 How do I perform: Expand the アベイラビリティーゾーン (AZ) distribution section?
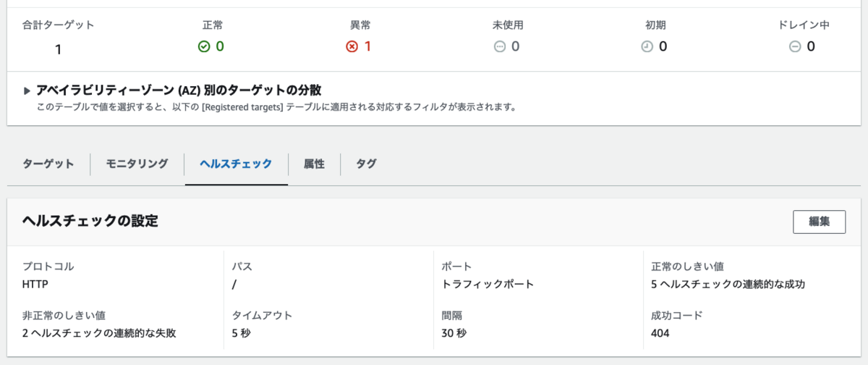tap(27, 91)
